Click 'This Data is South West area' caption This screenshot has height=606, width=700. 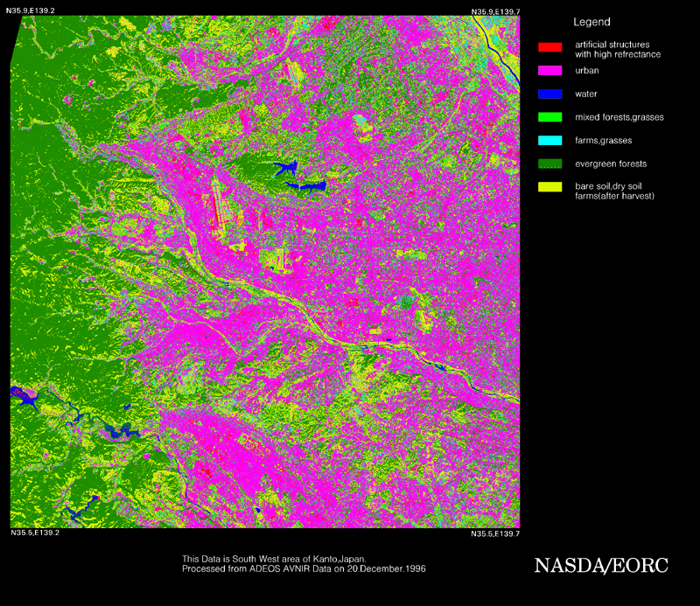(x=274, y=559)
